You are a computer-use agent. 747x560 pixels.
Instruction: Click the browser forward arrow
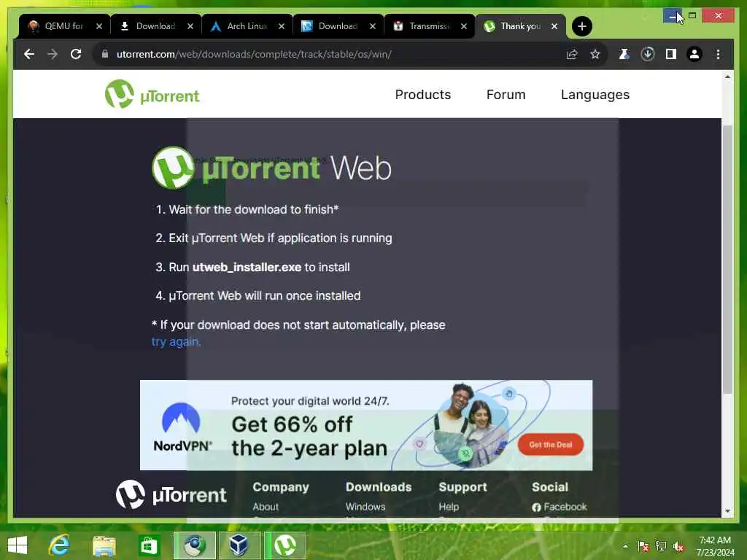[53, 54]
